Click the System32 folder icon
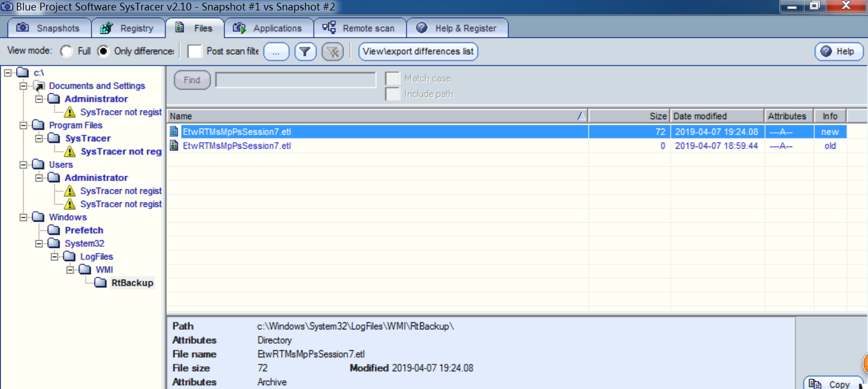Image resolution: width=868 pixels, height=389 pixels. click(x=54, y=243)
